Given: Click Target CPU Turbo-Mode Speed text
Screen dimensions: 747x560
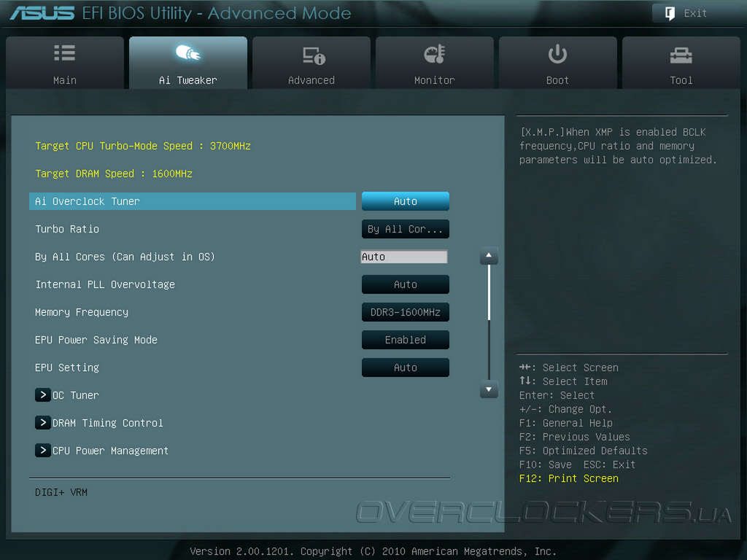Looking at the screenshot, I should 143,146.
